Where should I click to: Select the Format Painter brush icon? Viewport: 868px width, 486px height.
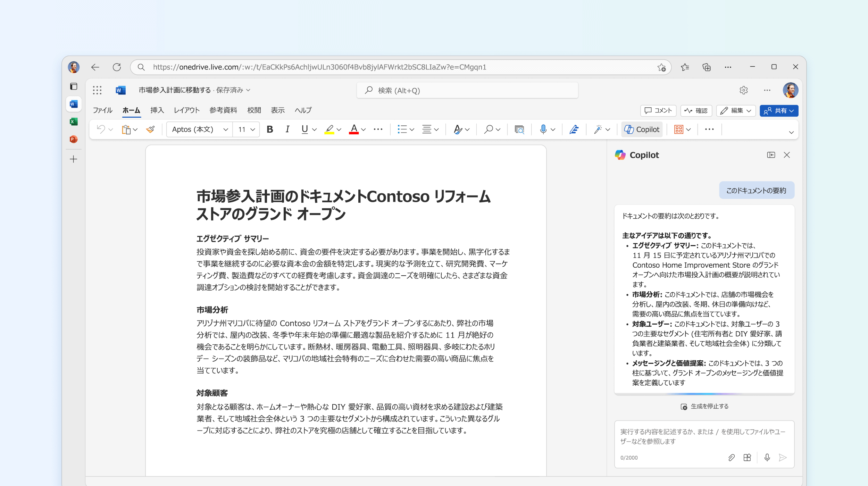tap(150, 129)
